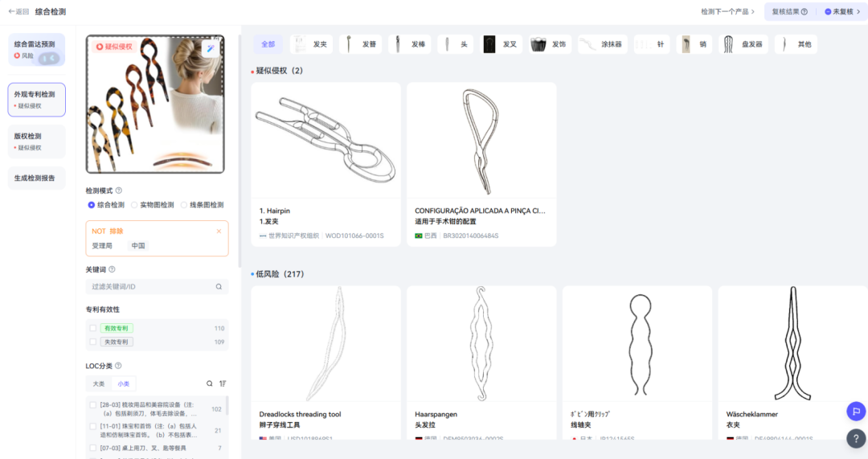Screen dimensions: 868x459
Task: Check the [11-01] 珠宝和首饰 LOC checkbox
Action: [x=93, y=426]
